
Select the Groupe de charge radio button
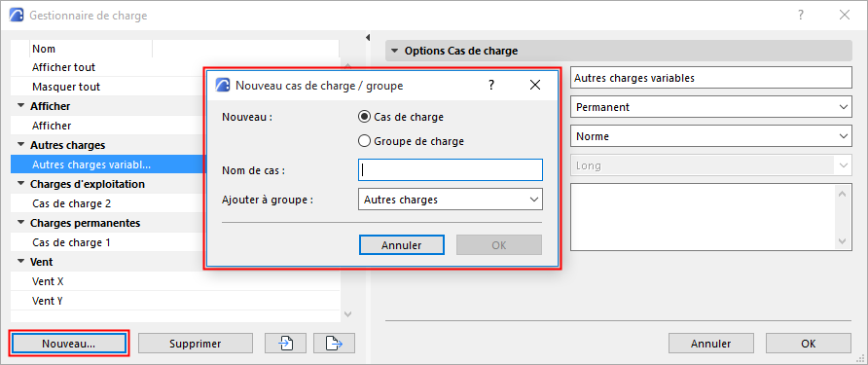coord(364,141)
